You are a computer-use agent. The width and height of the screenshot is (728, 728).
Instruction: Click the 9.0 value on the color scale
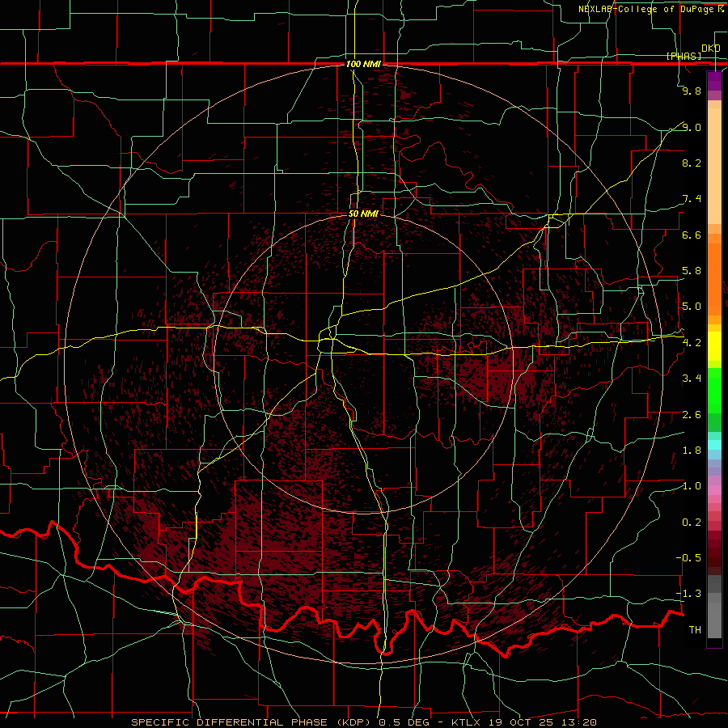coord(692,127)
